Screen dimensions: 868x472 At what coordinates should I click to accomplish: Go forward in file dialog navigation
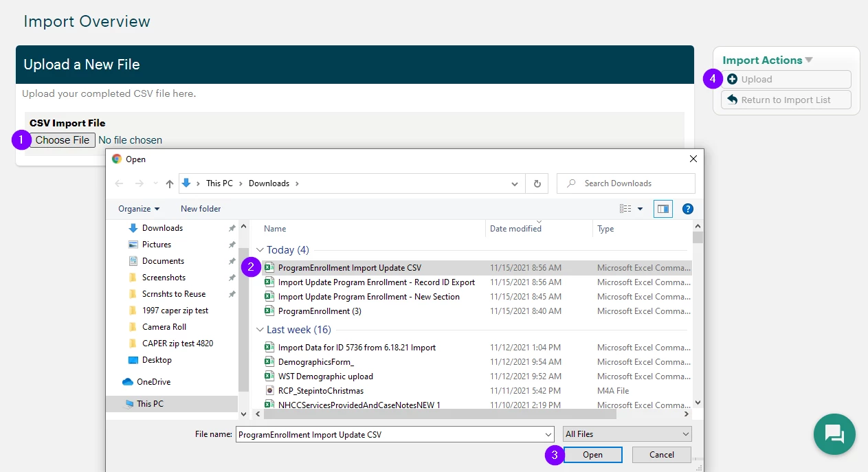point(138,183)
